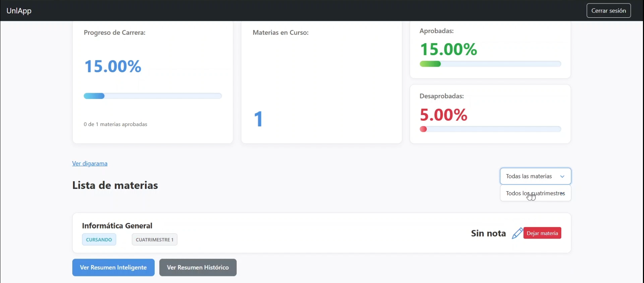Click the UnlApp brand logo
This screenshot has width=644, height=283.
coord(19,11)
